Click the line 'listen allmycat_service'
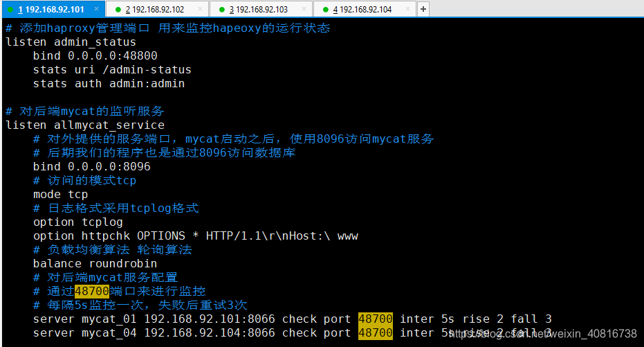Viewport: 644px width, 347px height. click(85, 125)
